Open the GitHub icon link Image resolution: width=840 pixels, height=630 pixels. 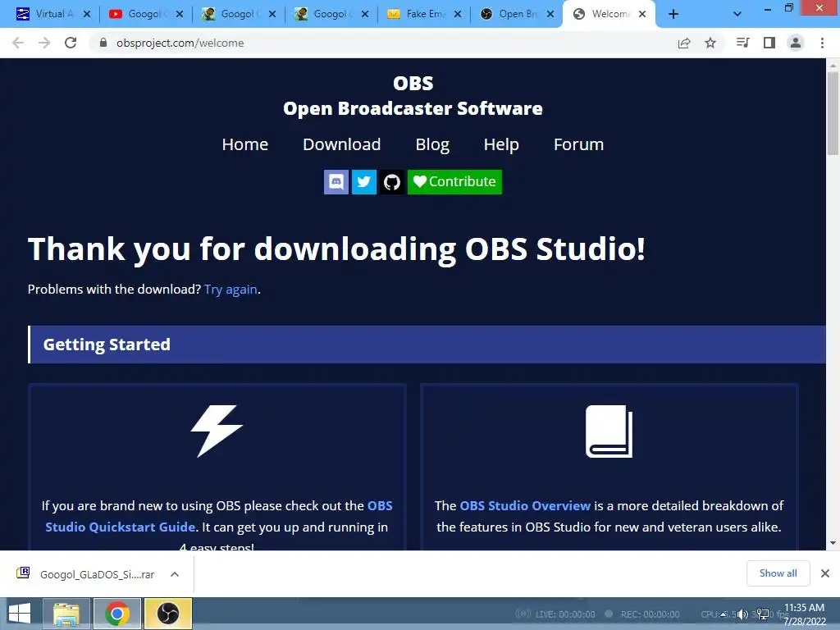391,182
